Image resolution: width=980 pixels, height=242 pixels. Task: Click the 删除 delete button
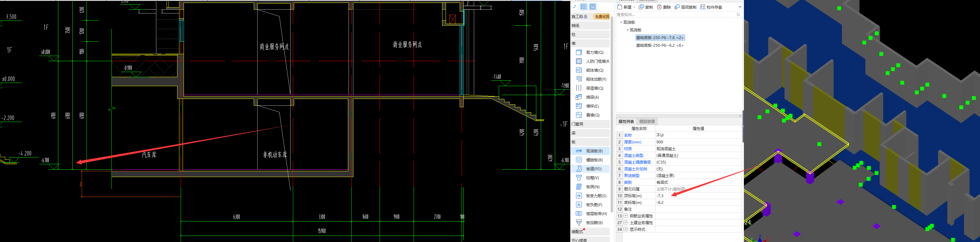[x=664, y=7]
